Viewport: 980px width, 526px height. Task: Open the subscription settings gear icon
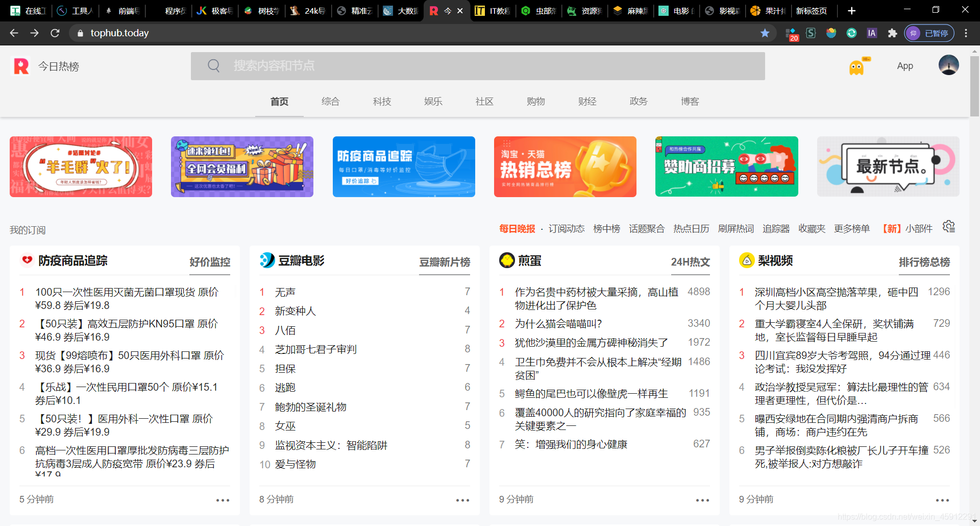click(x=949, y=227)
